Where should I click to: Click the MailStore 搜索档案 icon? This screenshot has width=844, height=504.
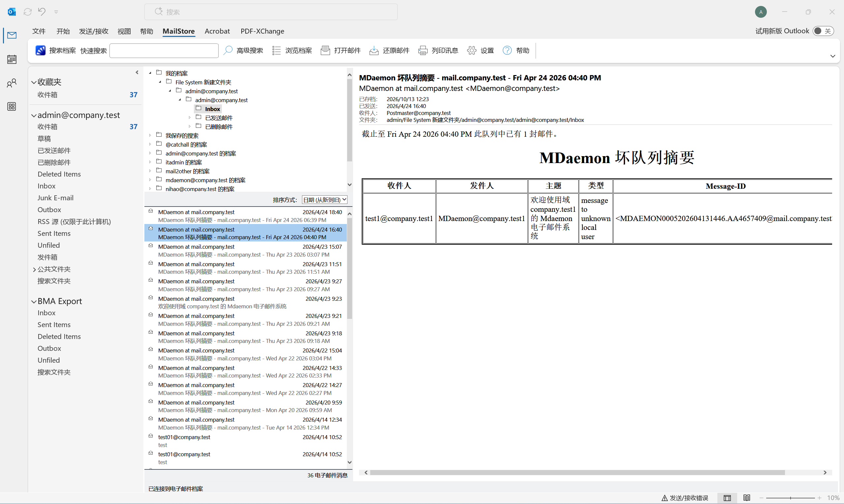click(41, 50)
